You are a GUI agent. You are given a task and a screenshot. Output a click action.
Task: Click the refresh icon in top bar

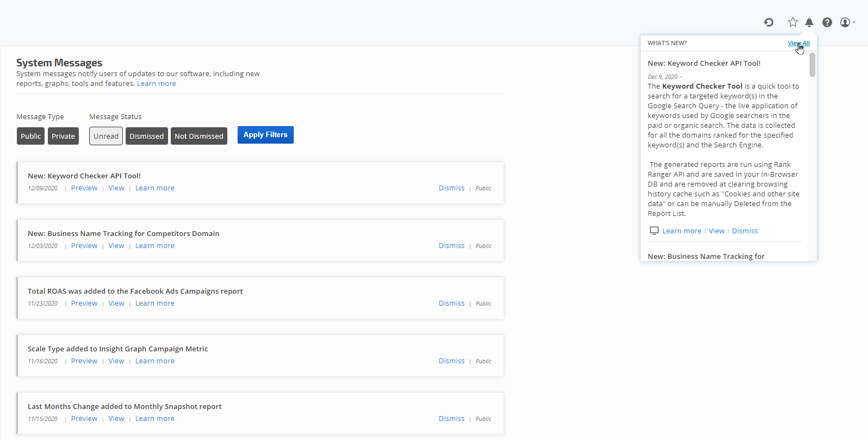click(x=768, y=22)
